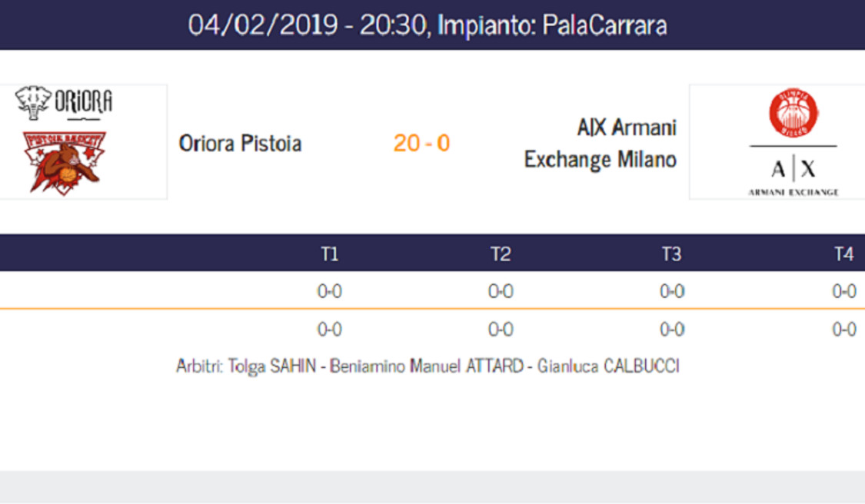The width and height of the screenshot is (865, 504).
Task: Click the first row T3 score 0-0
Action: pyautogui.click(x=672, y=291)
